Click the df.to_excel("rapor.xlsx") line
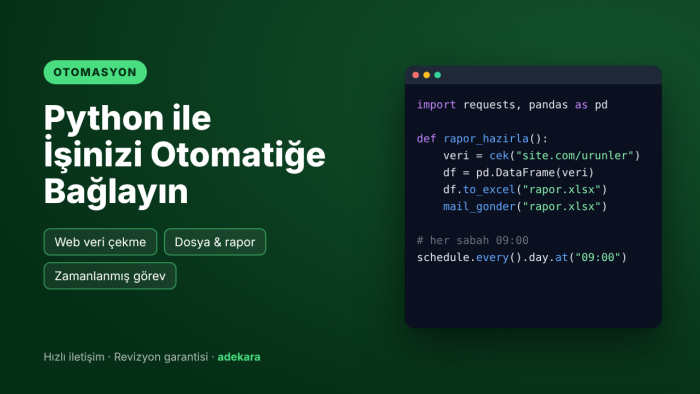 click(525, 190)
